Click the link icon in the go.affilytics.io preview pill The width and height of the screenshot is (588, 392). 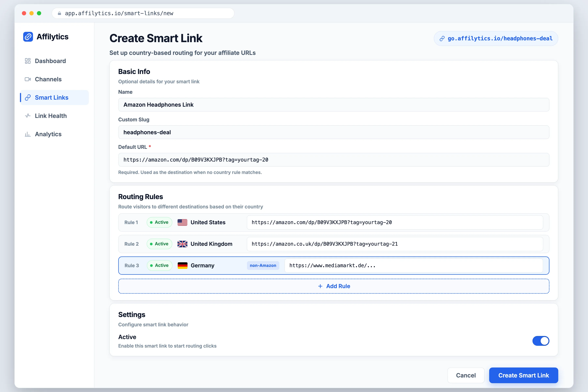[442, 39]
